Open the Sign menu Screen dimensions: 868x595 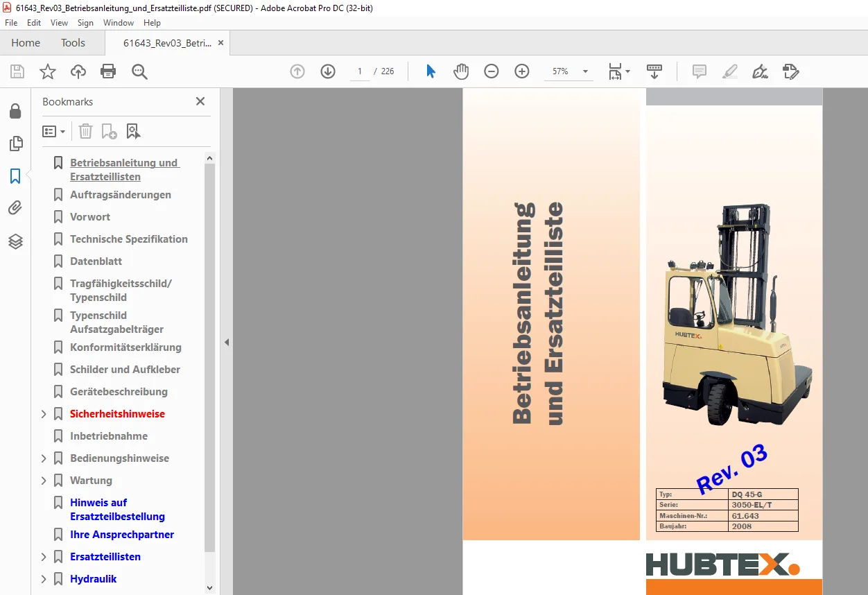[85, 23]
